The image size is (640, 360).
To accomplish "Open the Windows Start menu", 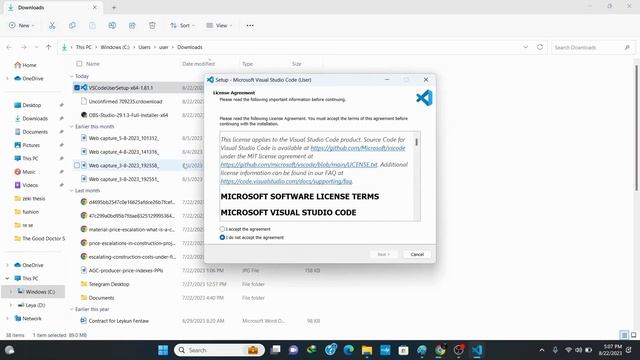I will [163, 350].
